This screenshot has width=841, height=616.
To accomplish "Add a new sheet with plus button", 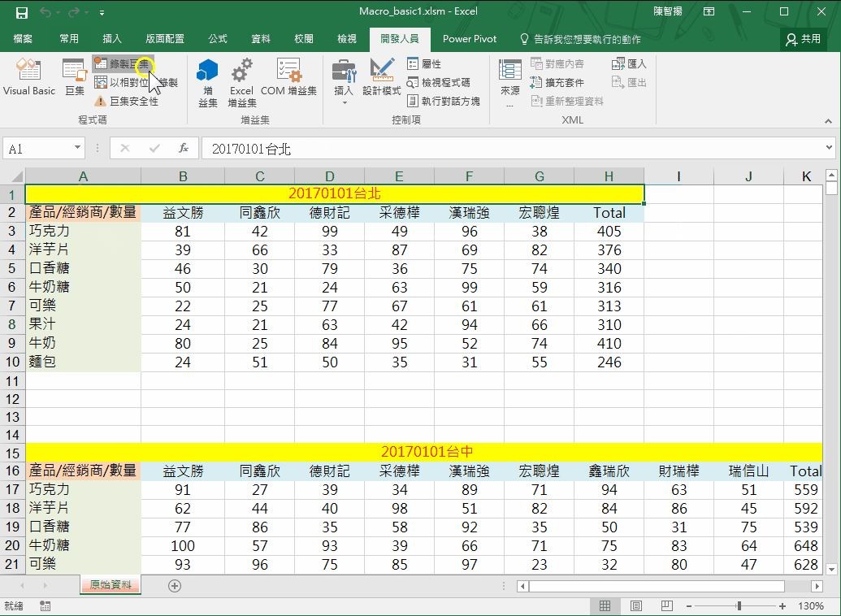I will pos(174,586).
